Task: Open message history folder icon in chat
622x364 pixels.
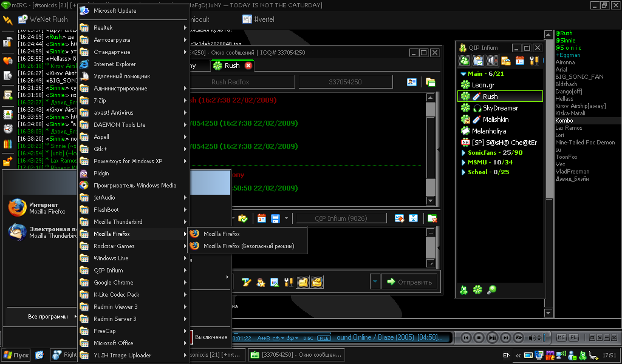Action: click(431, 82)
